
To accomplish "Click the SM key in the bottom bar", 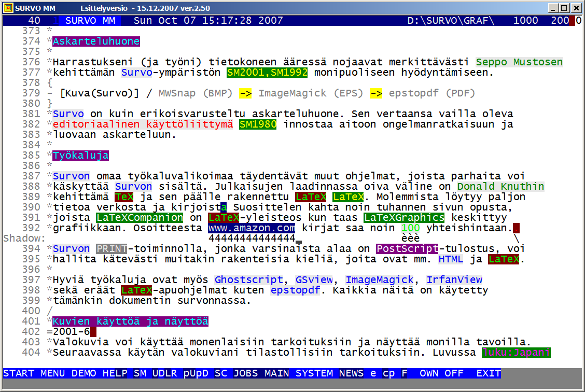I will 140,373.
